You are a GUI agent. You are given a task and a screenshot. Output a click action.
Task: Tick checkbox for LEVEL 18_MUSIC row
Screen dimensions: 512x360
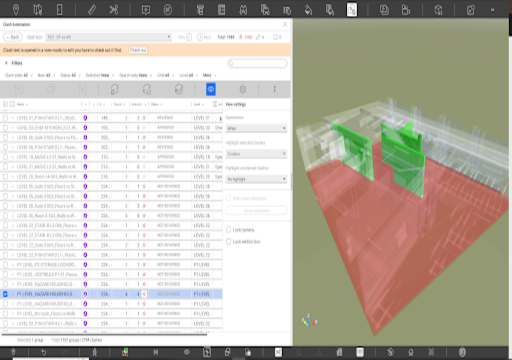[5, 157]
